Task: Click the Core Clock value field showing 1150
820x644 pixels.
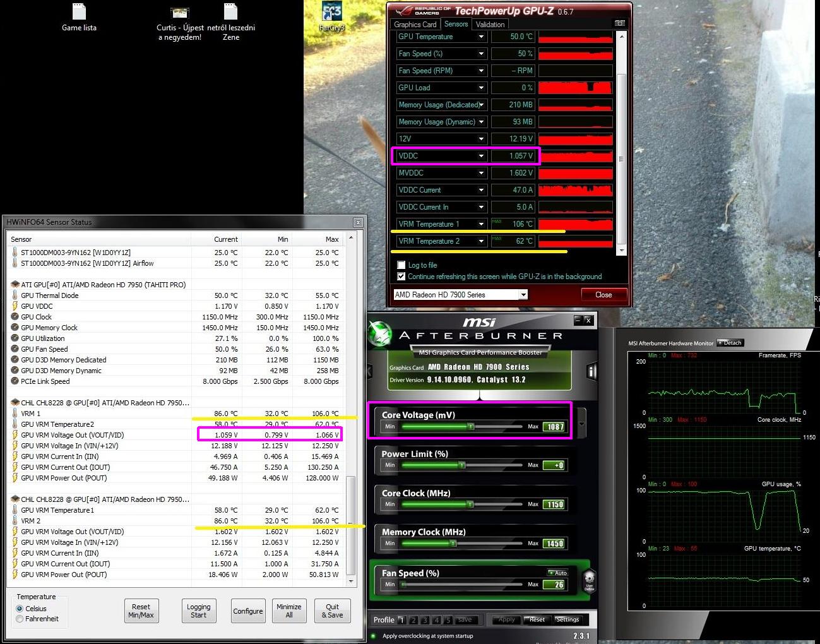Action: [555, 504]
